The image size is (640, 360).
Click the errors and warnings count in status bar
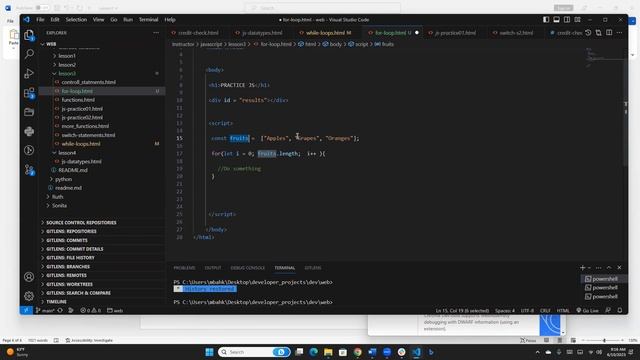[90, 311]
